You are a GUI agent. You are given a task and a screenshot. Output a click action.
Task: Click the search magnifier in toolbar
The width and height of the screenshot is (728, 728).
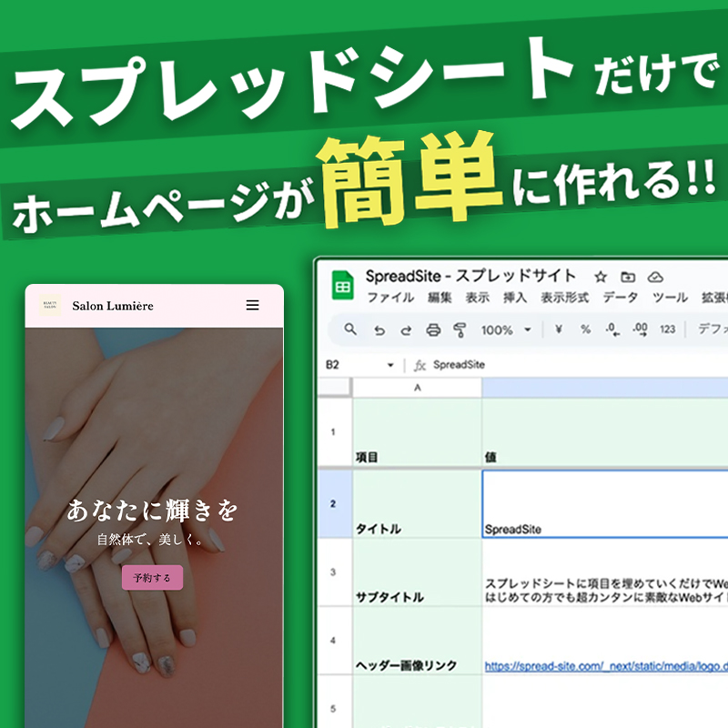pos(350,329)
